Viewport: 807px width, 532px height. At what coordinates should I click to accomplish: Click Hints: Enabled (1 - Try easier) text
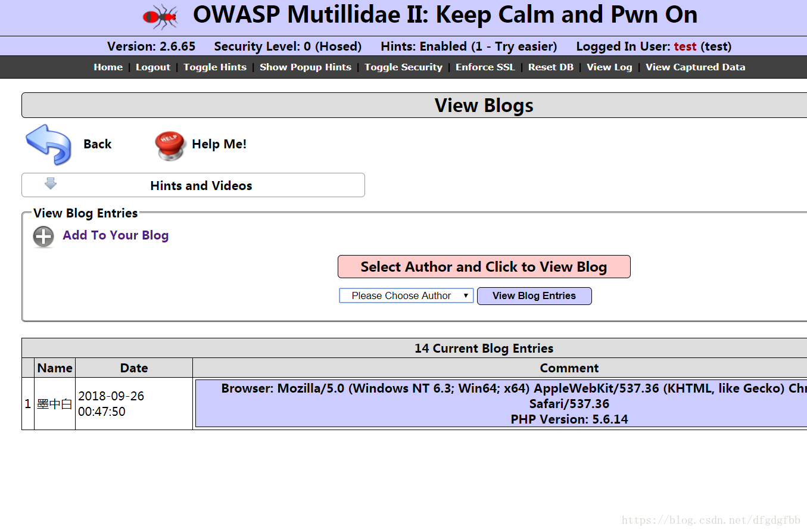pyautogui.click(x=469, y=46)
